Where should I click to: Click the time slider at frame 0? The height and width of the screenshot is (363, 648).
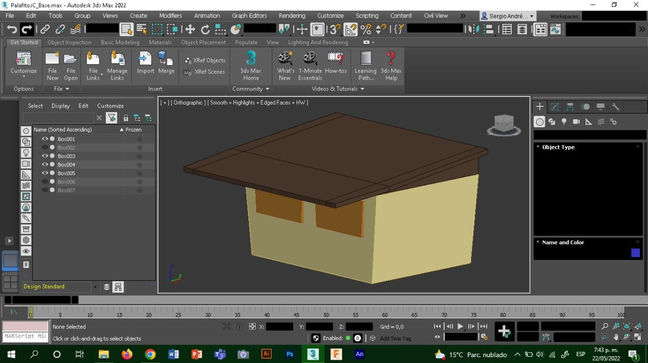pyautogui.click(x=31, y=313)
